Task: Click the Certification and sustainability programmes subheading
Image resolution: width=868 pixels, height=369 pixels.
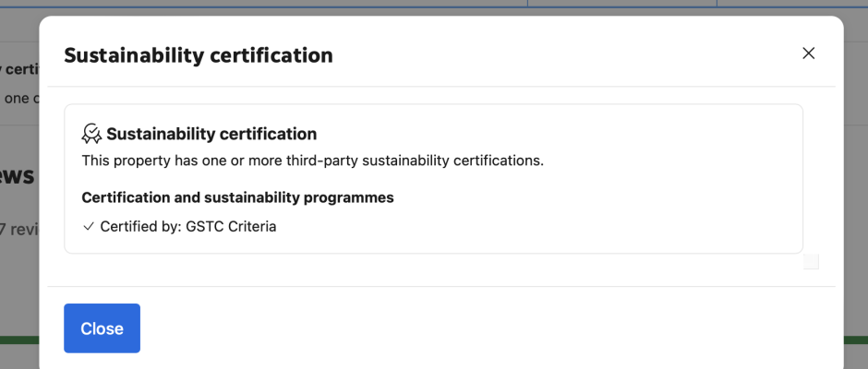Action: tap(237, 197)
